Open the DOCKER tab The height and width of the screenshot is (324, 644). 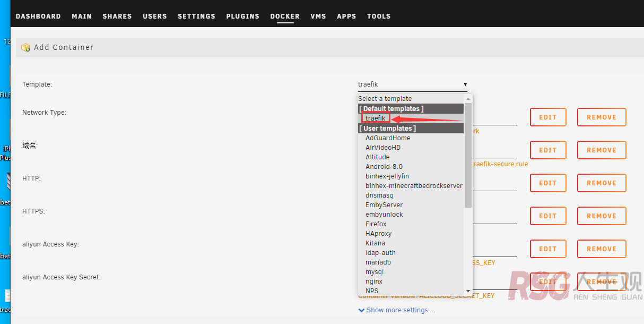point(285,16)
